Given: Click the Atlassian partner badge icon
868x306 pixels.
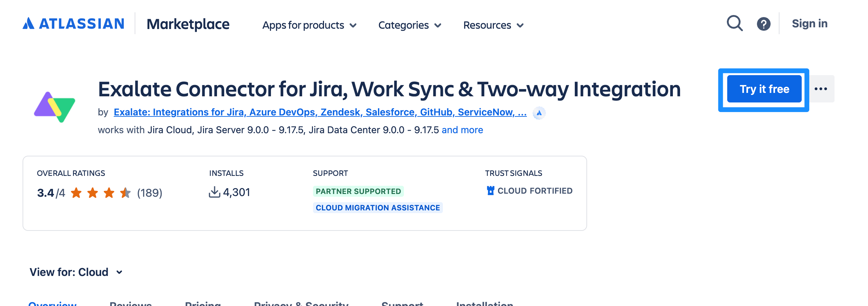Looking at the screenshot, I should pos(539,113).
